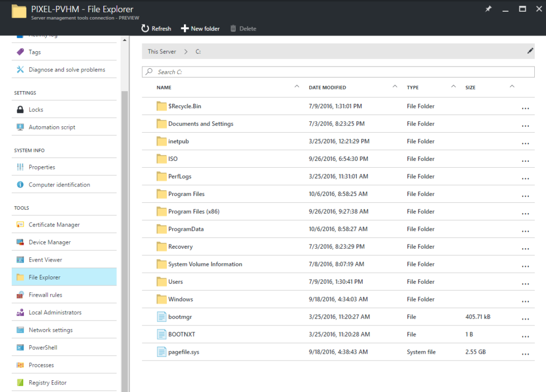546x392 pixels.
Task: Open the Tags sidebar item
Action: [64, 52]
